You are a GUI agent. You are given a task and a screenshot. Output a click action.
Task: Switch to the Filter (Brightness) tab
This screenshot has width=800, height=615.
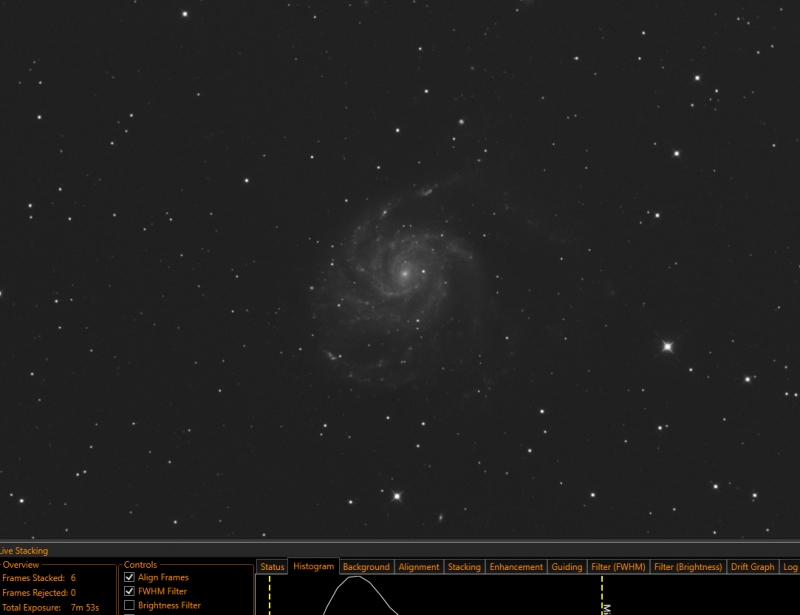point(688,567)
